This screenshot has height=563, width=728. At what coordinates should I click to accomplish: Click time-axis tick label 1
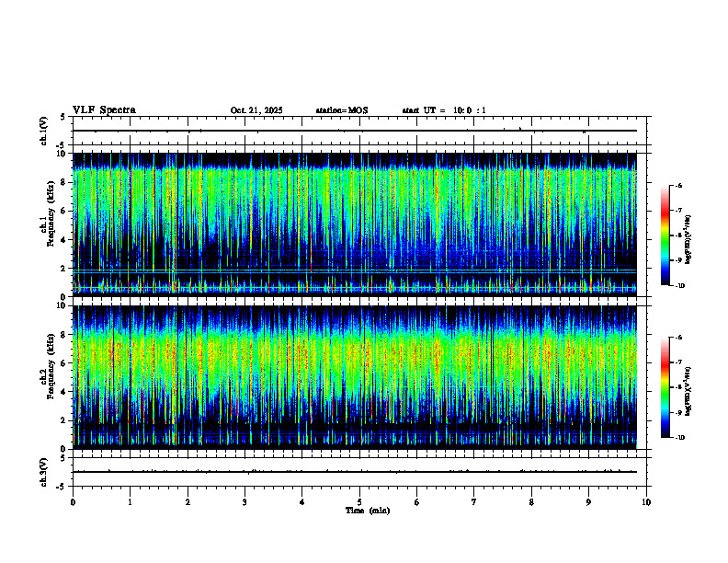tap(130, 502)
